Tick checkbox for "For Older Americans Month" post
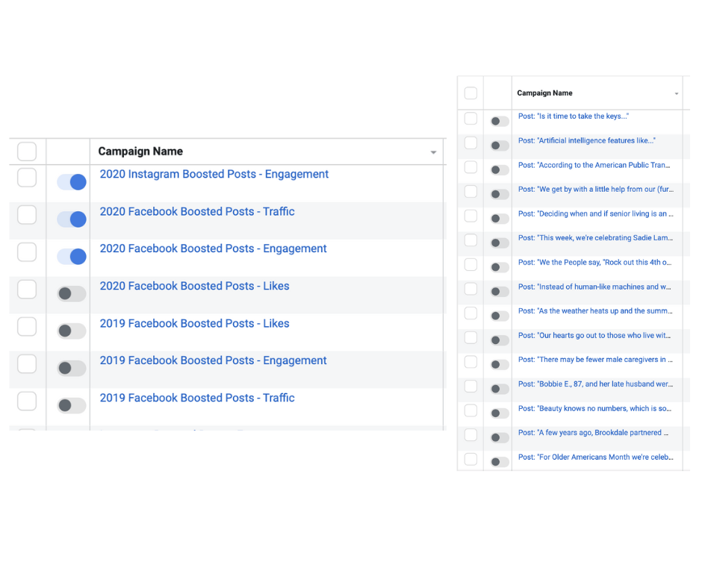The image size is (702, 588). [x=470, y=459]
